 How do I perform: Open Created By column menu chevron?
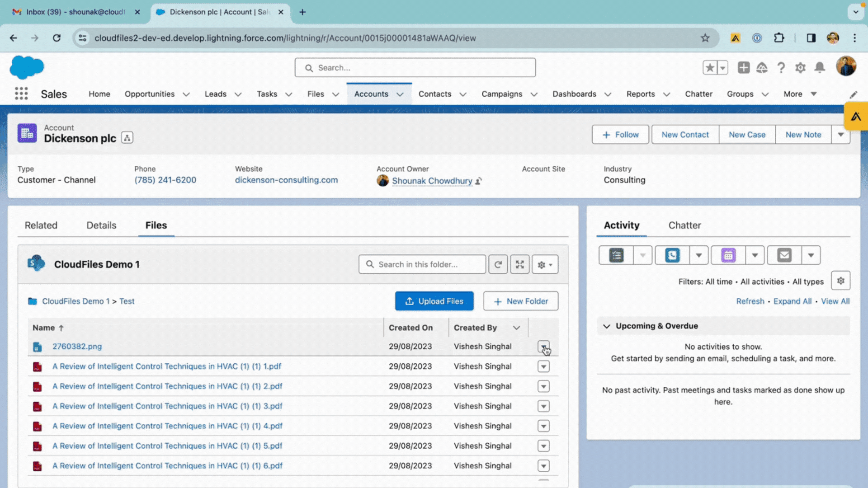click(516, 328)
